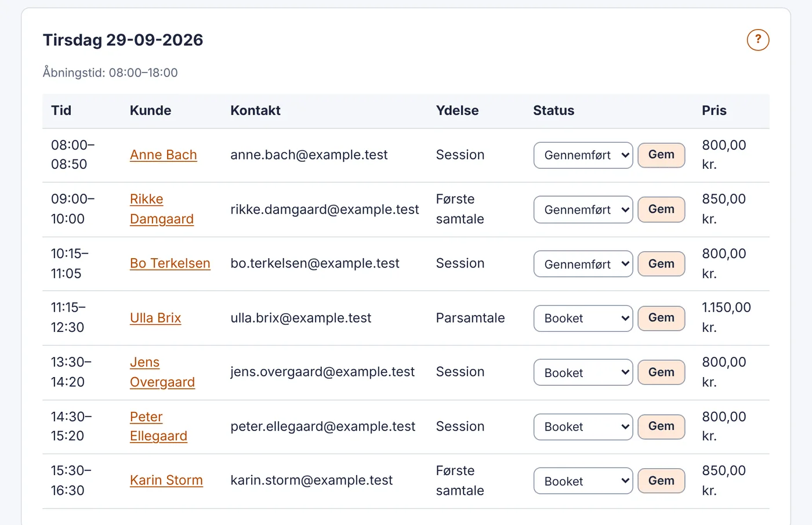Select email anne.bach@example.test
The image size is (812, 525).
(x=309, y=155)
